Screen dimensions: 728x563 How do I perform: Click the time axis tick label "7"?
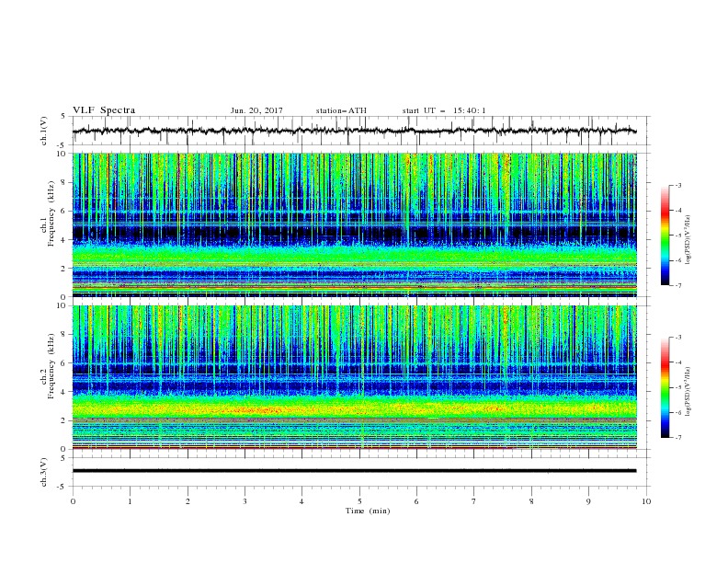point(474,501)
